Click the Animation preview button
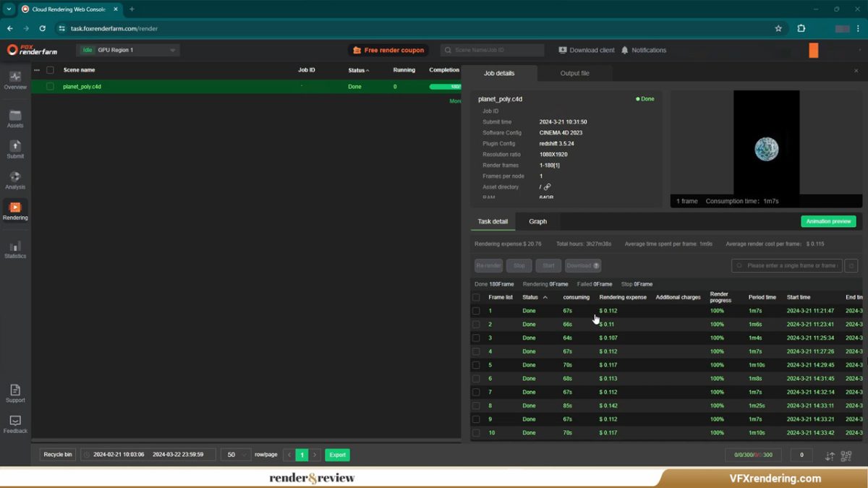This screenshot has width=868, height=488. tap(828, 221)
